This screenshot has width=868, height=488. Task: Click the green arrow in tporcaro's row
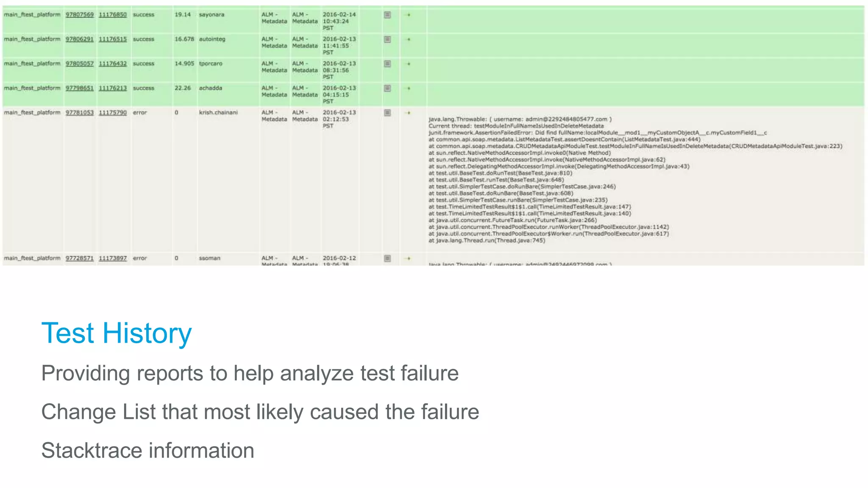tap(409, 64)
